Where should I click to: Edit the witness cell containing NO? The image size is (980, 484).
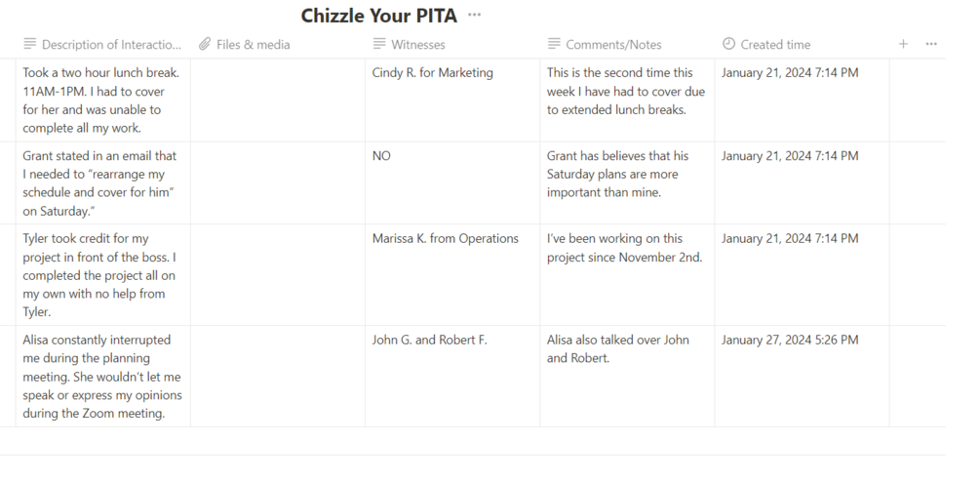pos(381,155)
